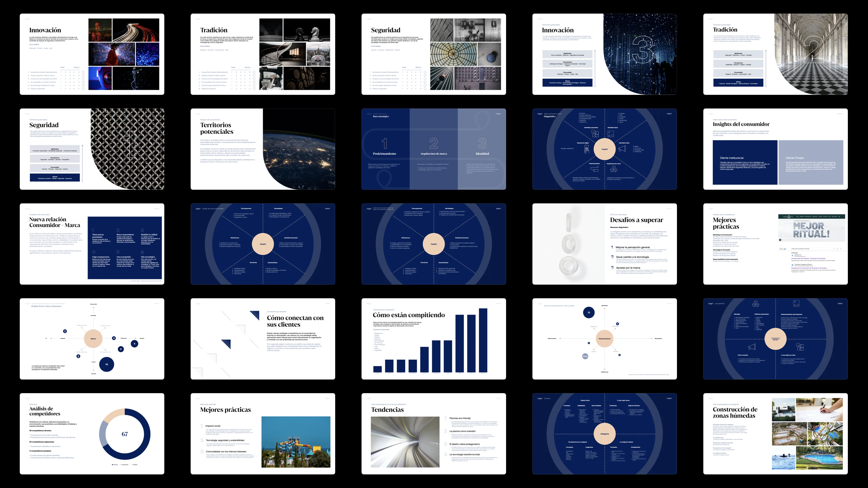Click the '67' donut chart in Análisis de competidores
Image resolution: width=868 pixels, height=488 pixels.
click(x=125, y=434)
